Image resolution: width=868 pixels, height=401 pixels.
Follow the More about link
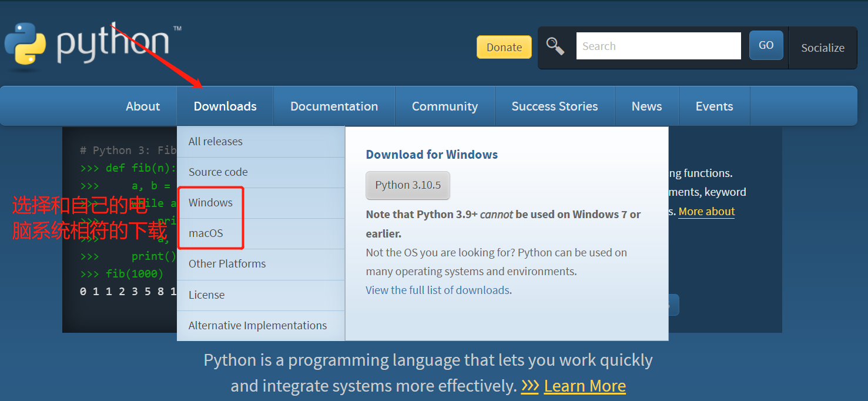coord(706,212)
